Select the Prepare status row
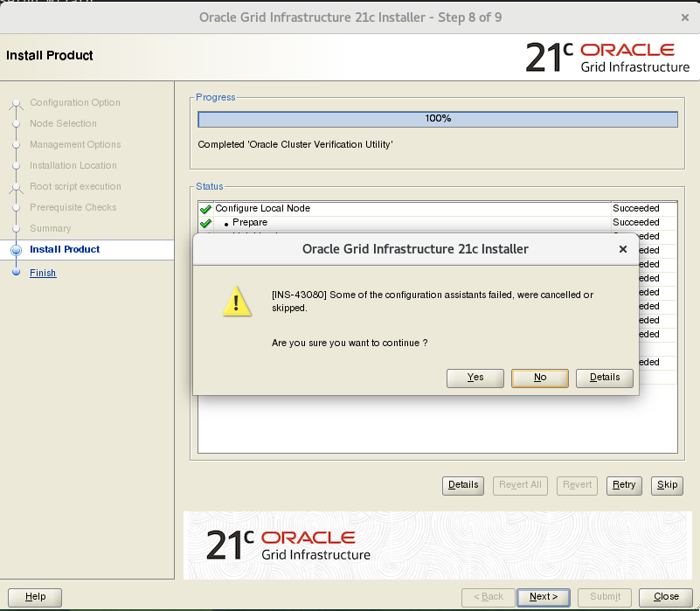This screenshot has width=700, height=611. [x=438, y=222]
